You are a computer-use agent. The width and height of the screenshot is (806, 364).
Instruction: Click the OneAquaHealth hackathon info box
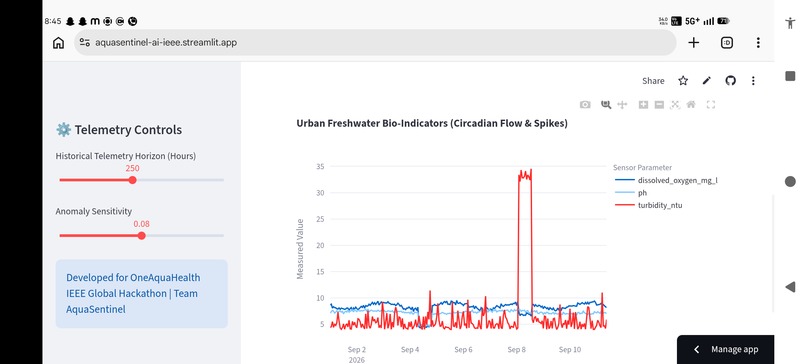click(x=141, y=294)
